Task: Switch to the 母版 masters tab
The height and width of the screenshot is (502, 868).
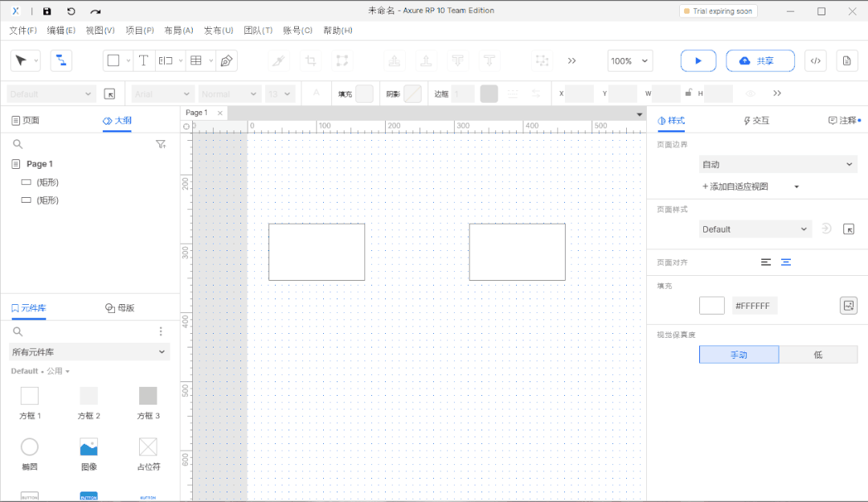Action: tap(120, 308)
